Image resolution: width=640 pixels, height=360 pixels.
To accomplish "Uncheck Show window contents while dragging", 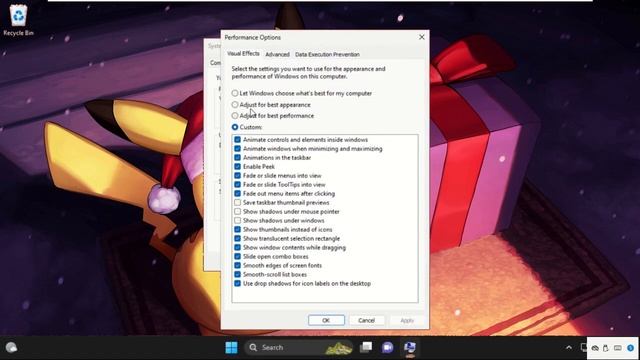I will [x=238, y=247].
